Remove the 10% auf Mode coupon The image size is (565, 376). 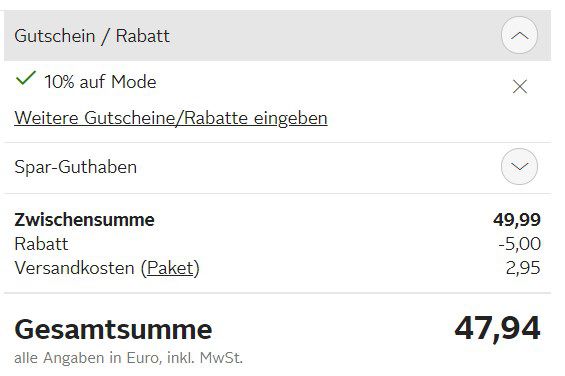520,87
